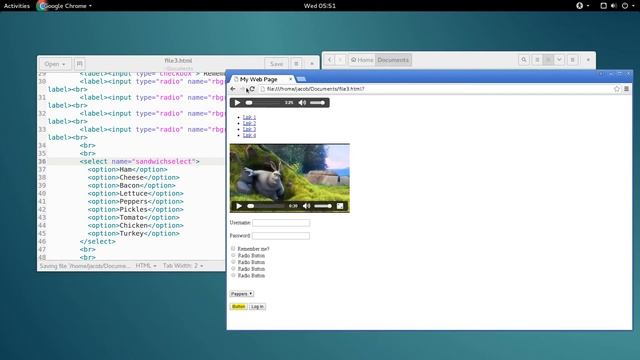640x360 pixels.
Task: Create new document in gedit toolbar
Action: (80, 64)
